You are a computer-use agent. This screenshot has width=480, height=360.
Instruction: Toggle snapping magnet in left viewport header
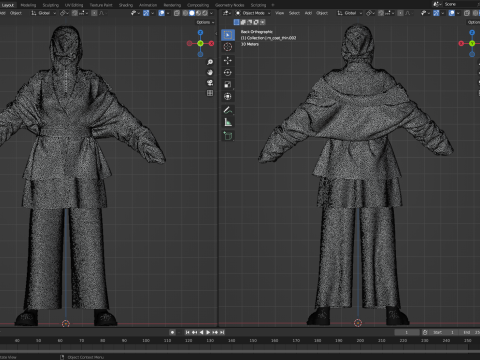coord(75,13)
